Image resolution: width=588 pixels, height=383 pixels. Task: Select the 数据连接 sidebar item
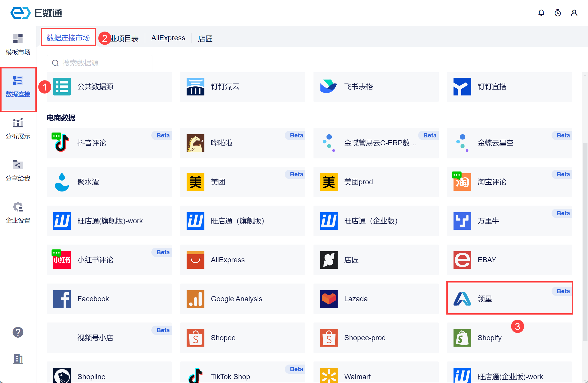pos(18,87)
